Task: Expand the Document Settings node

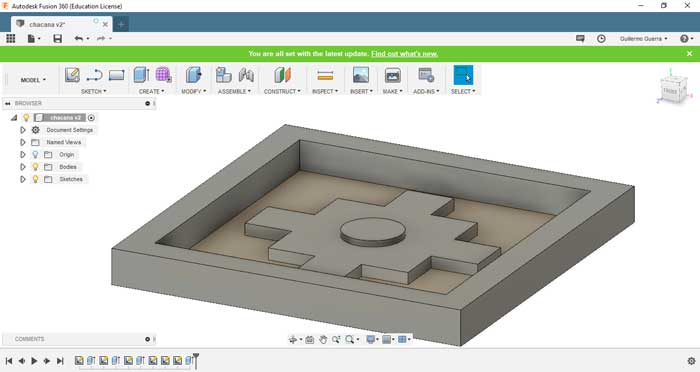Action: coord(23,130)
